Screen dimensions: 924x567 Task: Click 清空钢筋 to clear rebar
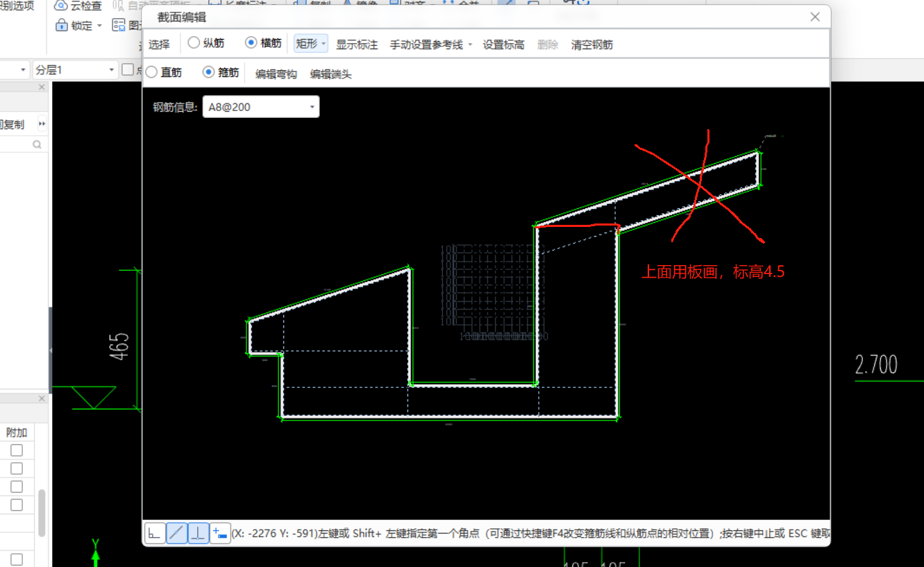592,44
